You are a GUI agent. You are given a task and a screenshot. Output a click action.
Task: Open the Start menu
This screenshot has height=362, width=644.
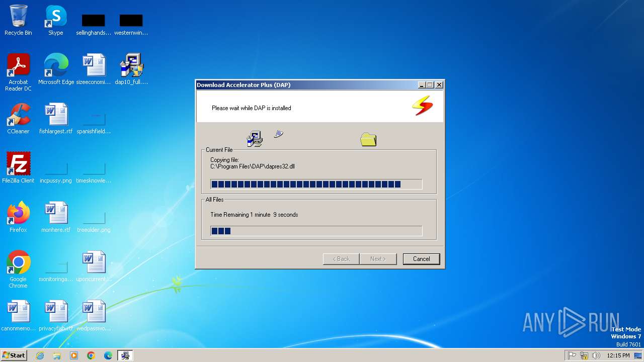(x=14, y=355)
